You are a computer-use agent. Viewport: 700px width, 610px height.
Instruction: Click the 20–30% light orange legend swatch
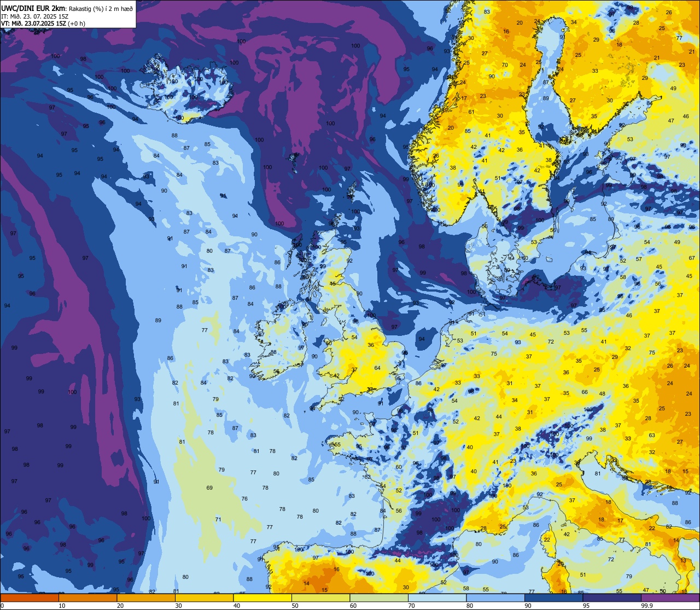click(x=146, y=598)
